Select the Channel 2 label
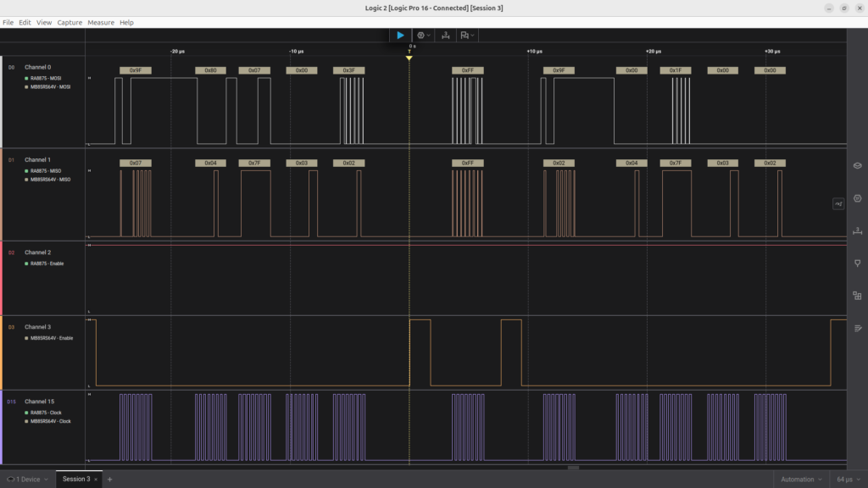The width and height of the screenshot is (868, 488). click(37, 252)
